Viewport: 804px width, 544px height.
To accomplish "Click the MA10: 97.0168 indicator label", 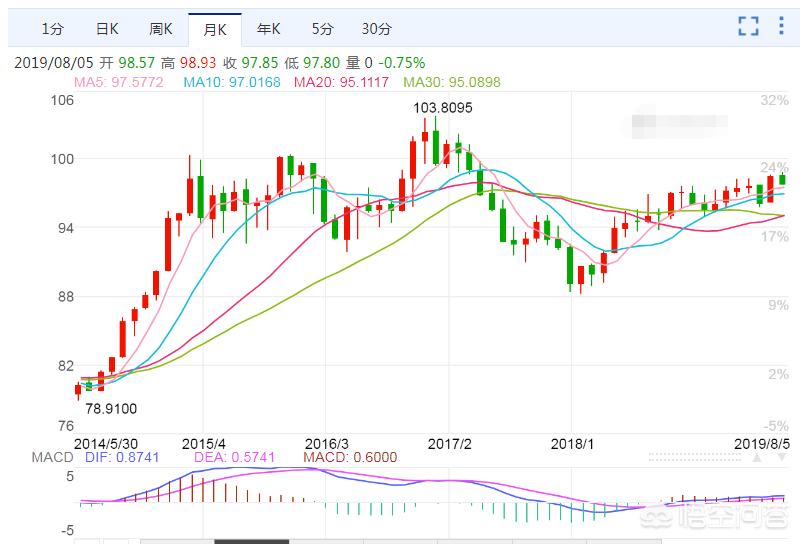I will [x=232, y=82].
